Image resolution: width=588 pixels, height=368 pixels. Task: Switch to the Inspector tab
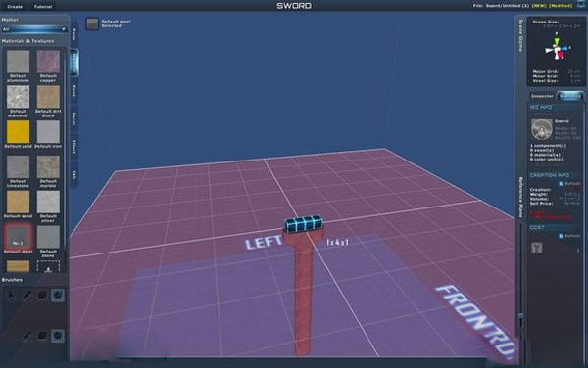point(542,96)
